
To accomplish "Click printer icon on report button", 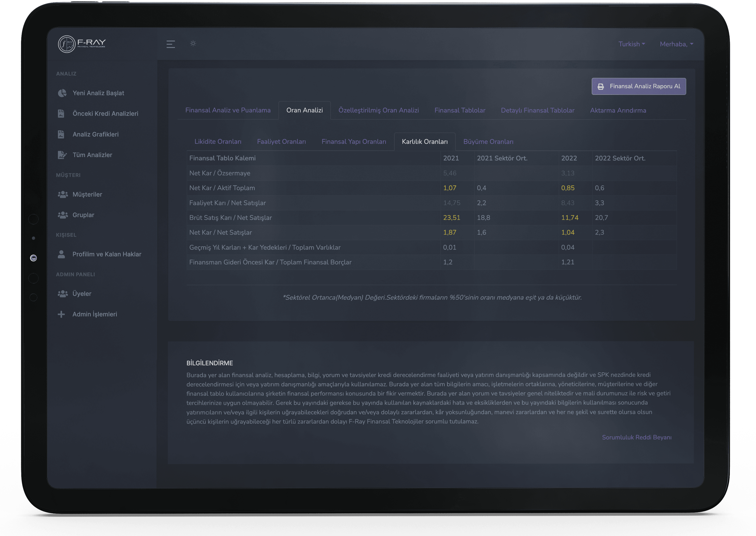I will coord(600,86).
